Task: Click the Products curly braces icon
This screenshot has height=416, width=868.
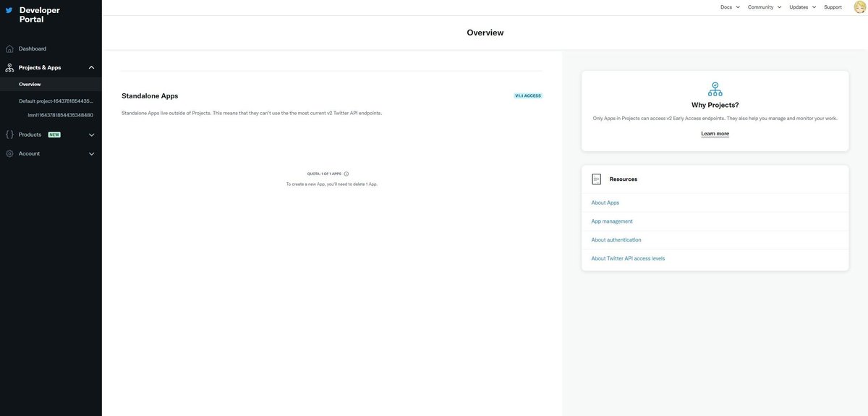Action: point(9,135)
